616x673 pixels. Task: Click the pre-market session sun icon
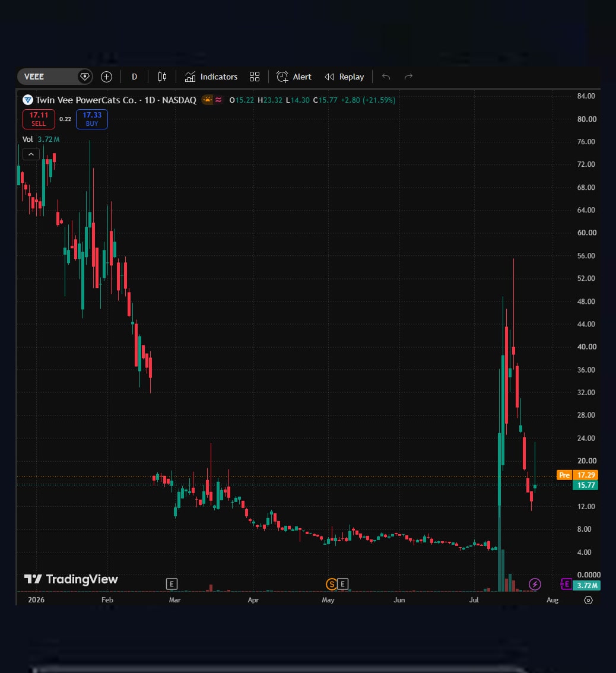pyautogui.click(x=208, y=100)
